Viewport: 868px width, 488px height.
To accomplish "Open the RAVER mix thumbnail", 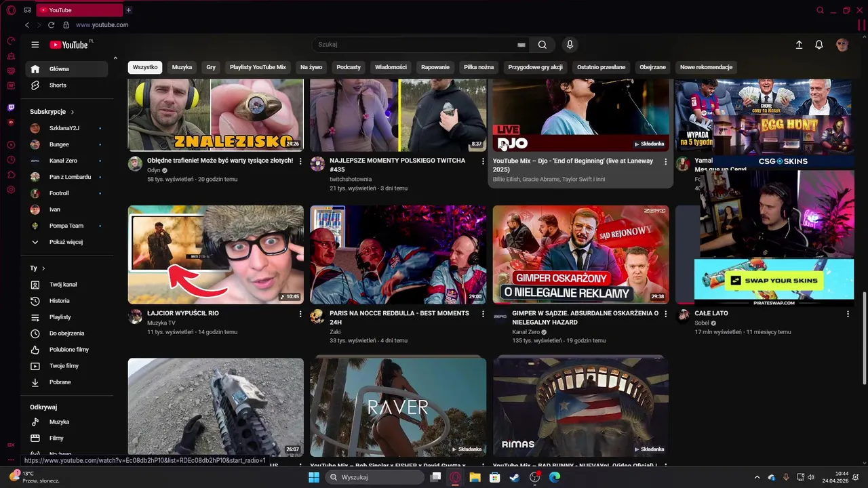I will [398, 407].
